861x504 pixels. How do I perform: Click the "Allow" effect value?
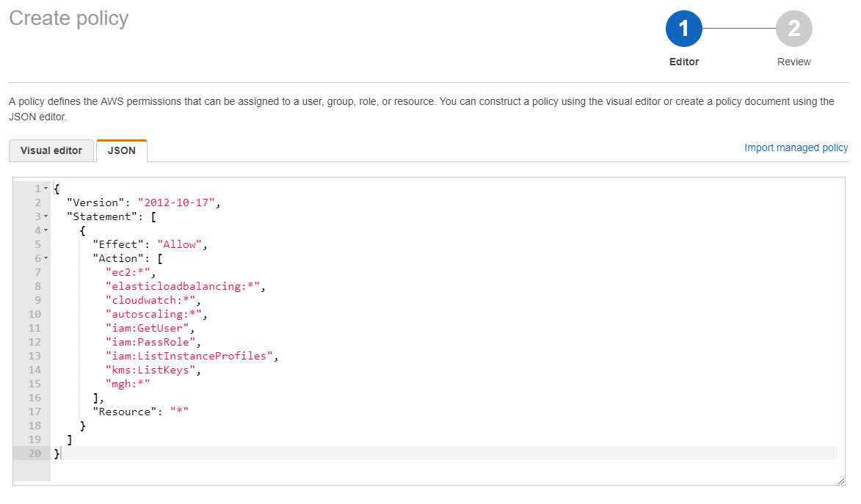(181, 245)
